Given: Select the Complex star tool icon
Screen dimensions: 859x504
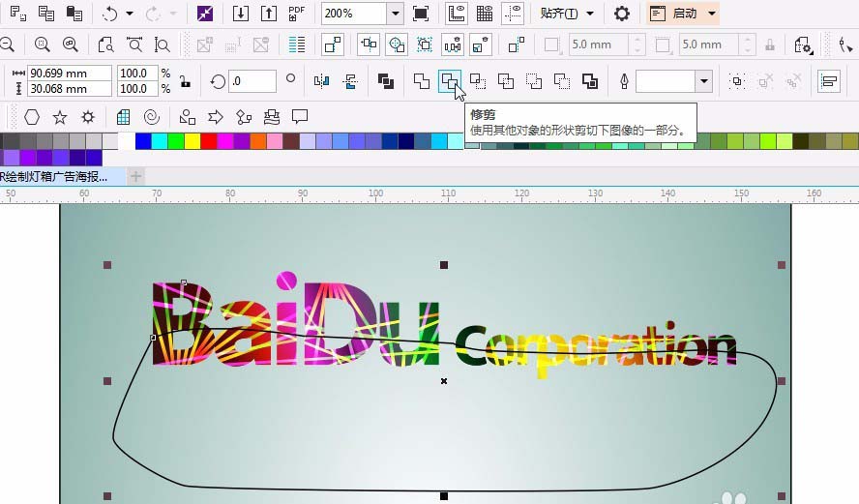Looking at the screenshot, I should point(88,117).
